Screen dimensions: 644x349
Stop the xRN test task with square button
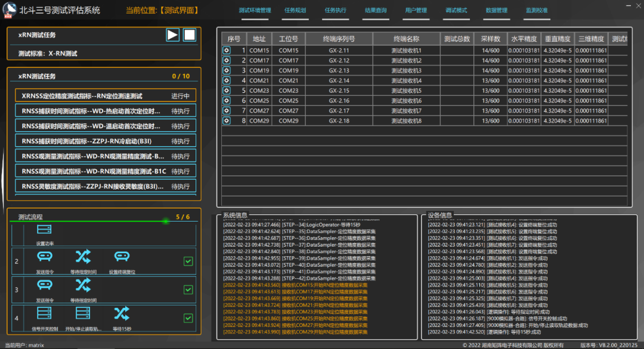click(190, 35)
